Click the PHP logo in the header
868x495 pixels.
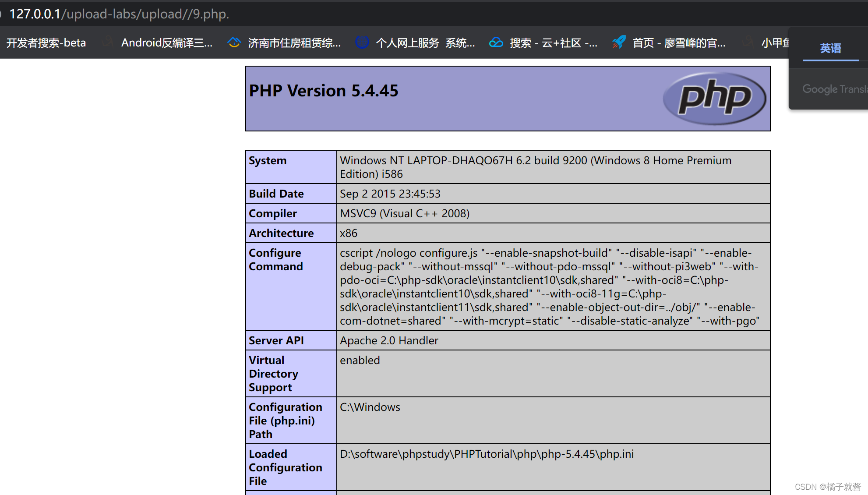pos(714,98)
